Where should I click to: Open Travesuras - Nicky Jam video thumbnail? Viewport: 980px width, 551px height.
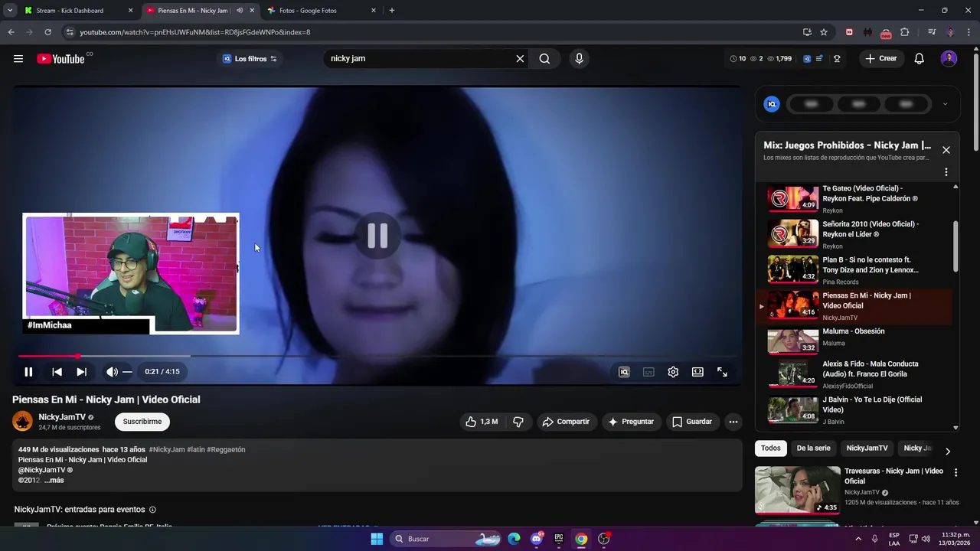tap(797, 490)
